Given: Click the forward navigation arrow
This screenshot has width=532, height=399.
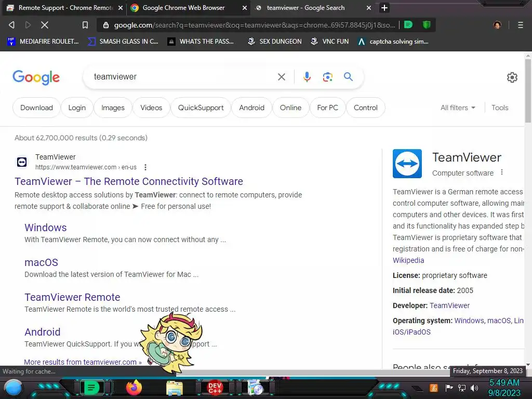Looking at the screenshot, I should tap(28, 25).
